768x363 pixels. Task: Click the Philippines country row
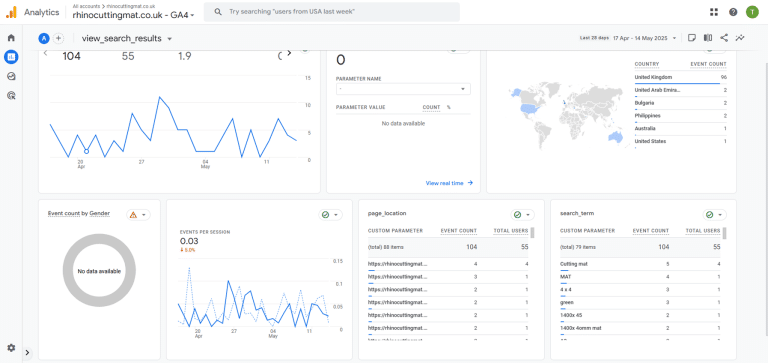pyautogui.click(x=680, y=116)
